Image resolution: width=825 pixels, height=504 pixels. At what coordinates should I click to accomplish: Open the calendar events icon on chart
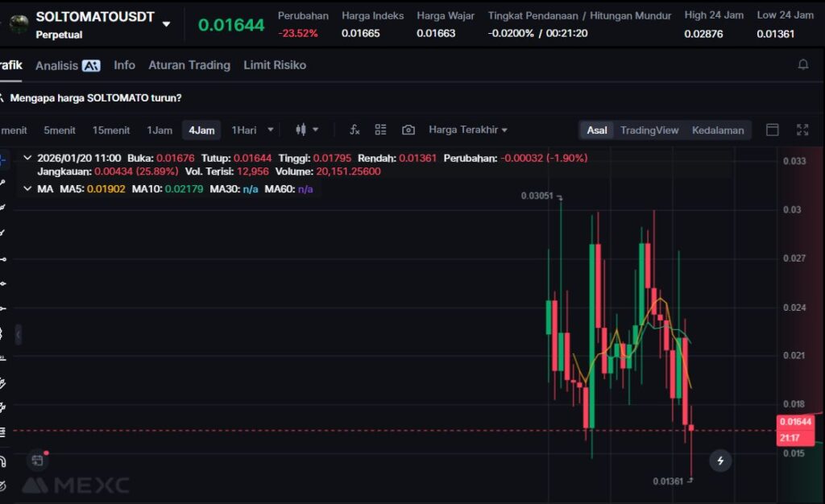pos(37,461)
